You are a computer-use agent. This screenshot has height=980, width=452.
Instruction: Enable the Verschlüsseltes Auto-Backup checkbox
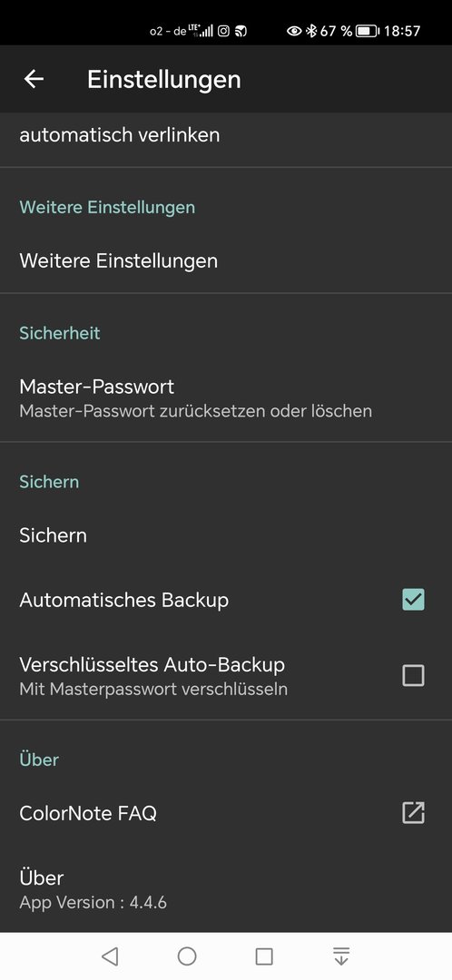pos(413,675)
